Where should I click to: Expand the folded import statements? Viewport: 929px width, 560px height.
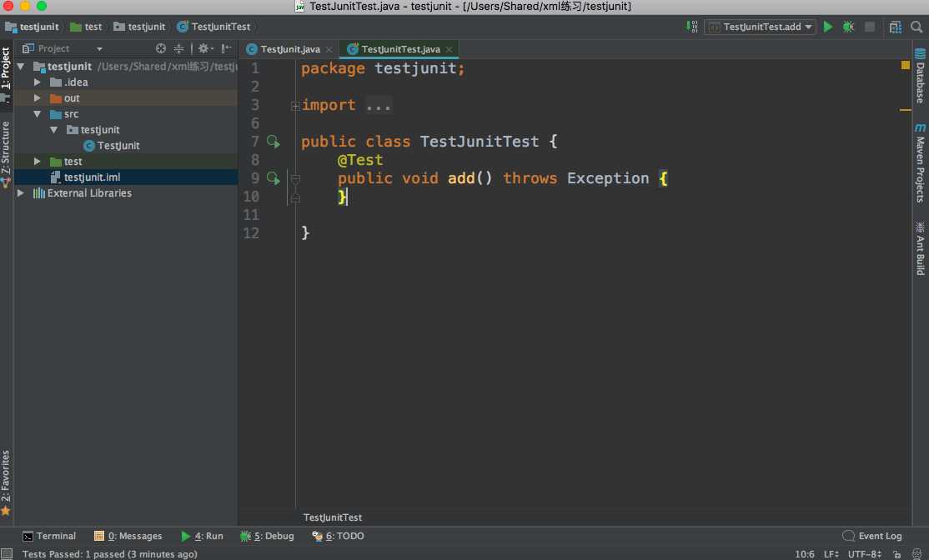295,106
